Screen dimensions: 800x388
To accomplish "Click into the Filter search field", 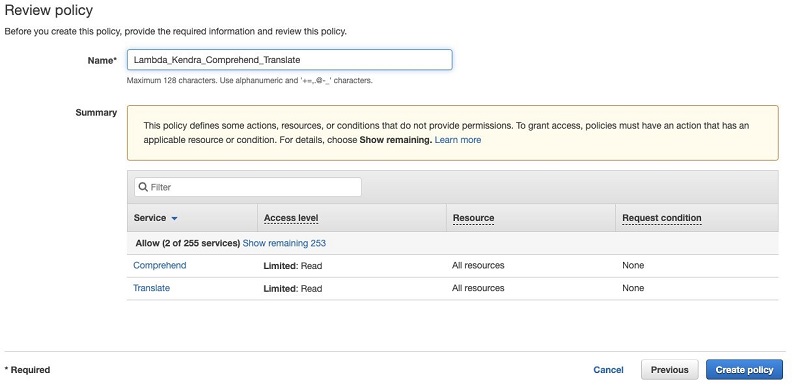I will coord(248,187).
